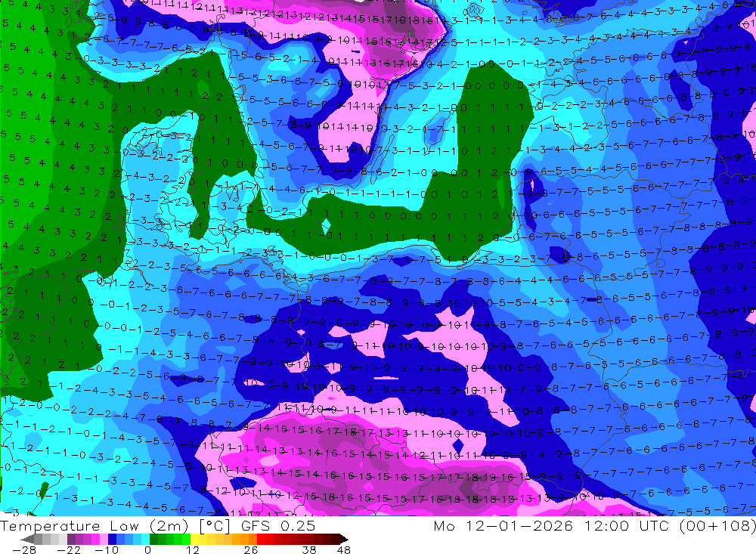Click the '12' legend value
The height and width of the screenshot is (554, 756).
[192, 549]
